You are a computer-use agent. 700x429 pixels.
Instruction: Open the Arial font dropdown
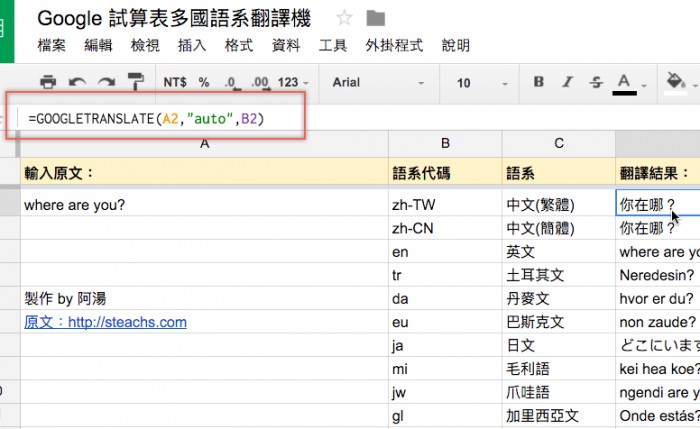[380, 83]
